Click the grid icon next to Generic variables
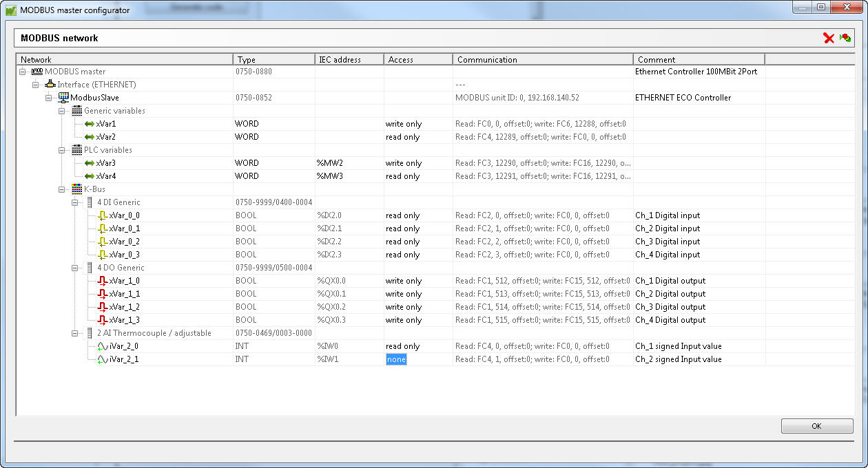The image size is (868, 468). pos(76,110)
